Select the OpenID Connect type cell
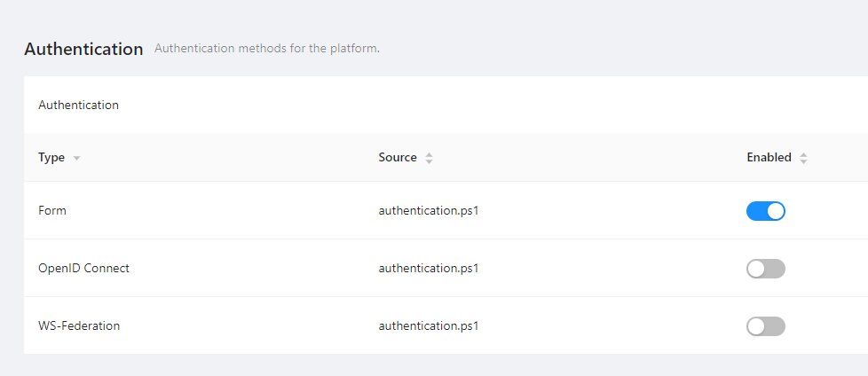The width and height of the screenshot is (868, 376). [83, 268]
